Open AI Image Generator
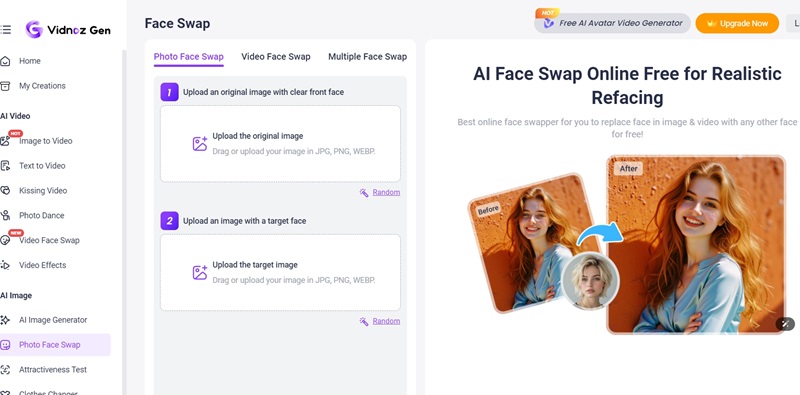 [x=53, y=320]
